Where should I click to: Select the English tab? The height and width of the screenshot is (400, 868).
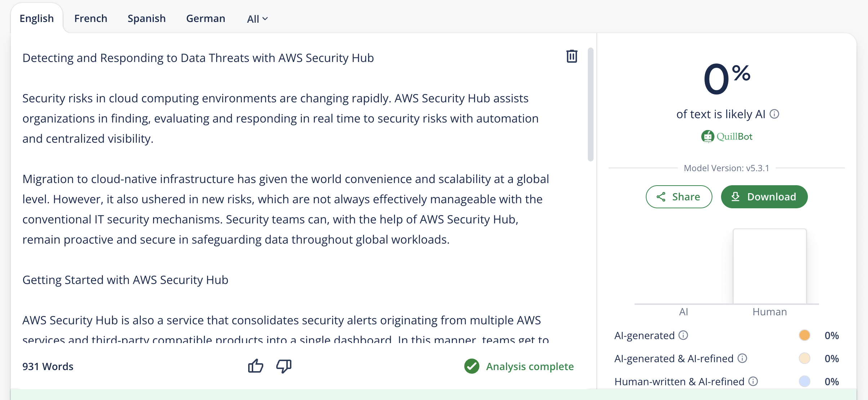pyautogui.click(x=37, y=18)
